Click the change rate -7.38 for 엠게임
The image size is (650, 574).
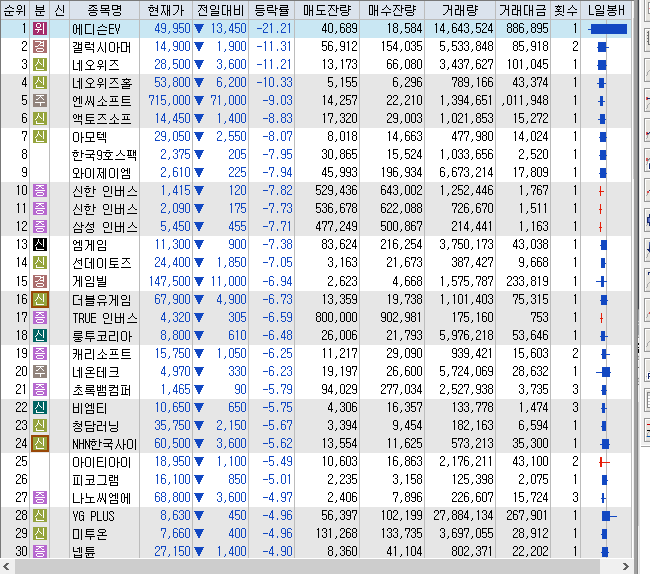pos(277,245)
